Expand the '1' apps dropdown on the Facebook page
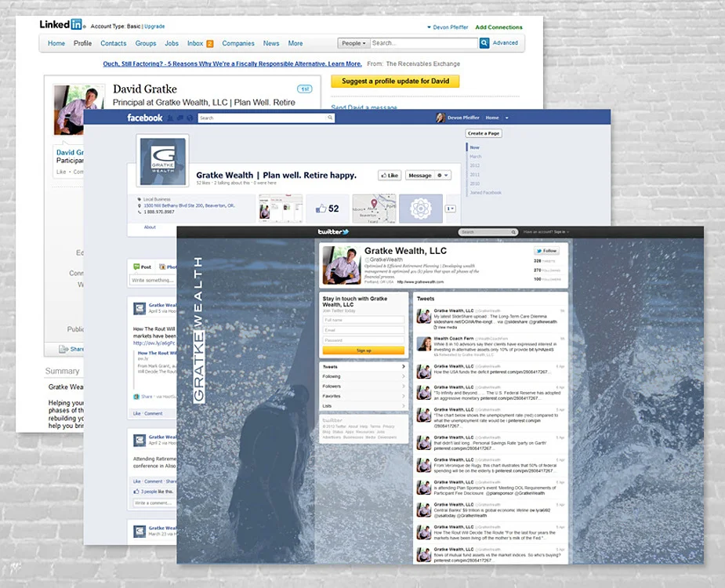The height and width of the screenshot is (588, 725). 451,209
